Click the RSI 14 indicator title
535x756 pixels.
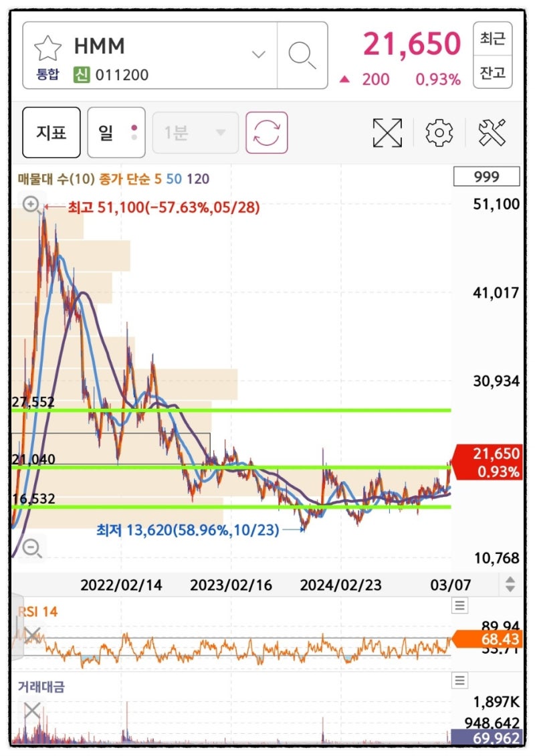point(37,611)
